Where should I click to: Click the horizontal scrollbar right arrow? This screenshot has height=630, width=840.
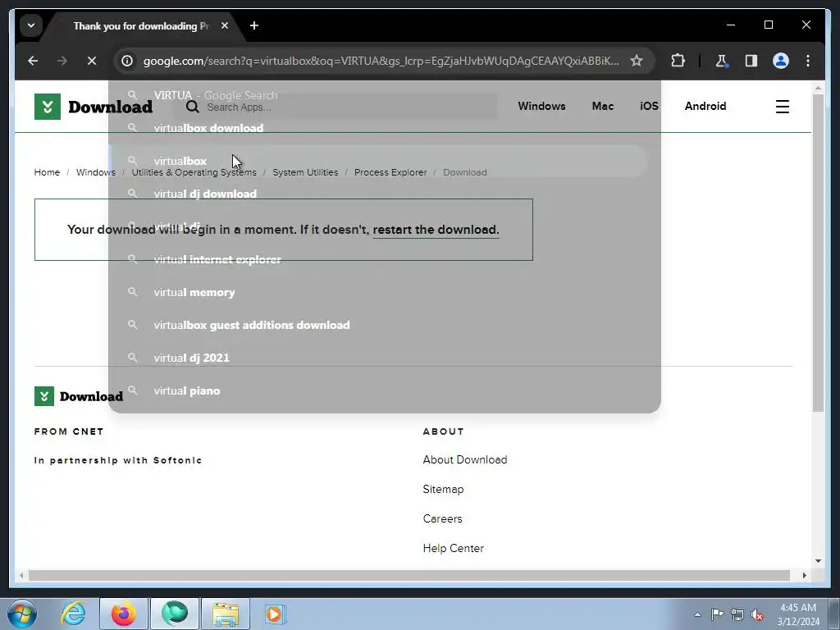[804, 575]
